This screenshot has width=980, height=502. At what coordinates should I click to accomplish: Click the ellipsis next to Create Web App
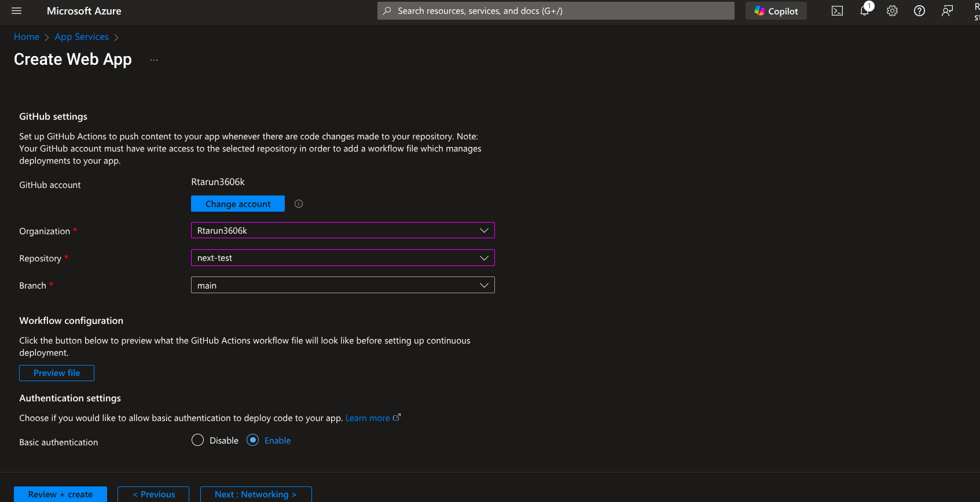[x=154, y=60]
